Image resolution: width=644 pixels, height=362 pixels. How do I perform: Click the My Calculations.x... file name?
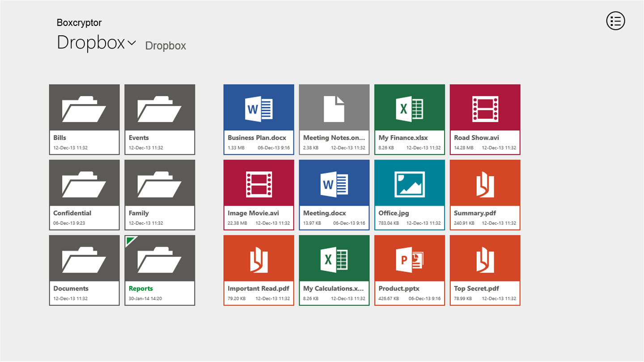[334, 289]
